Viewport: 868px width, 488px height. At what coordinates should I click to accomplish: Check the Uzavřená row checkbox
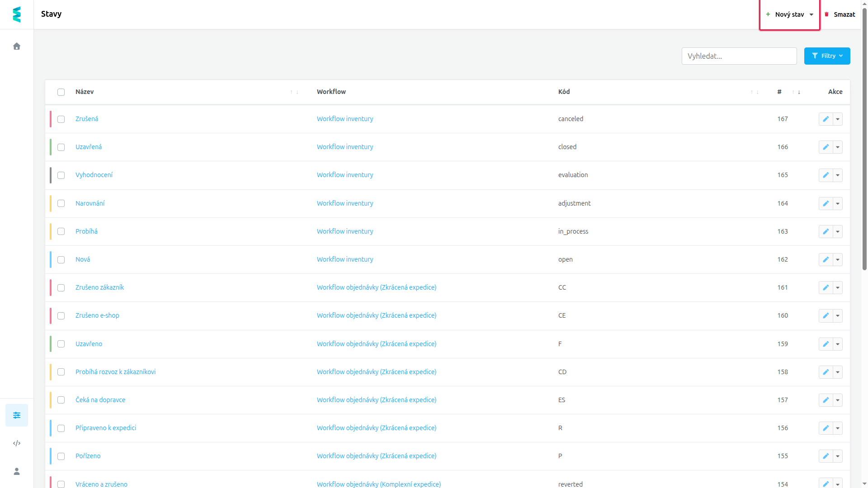[61, 147]
